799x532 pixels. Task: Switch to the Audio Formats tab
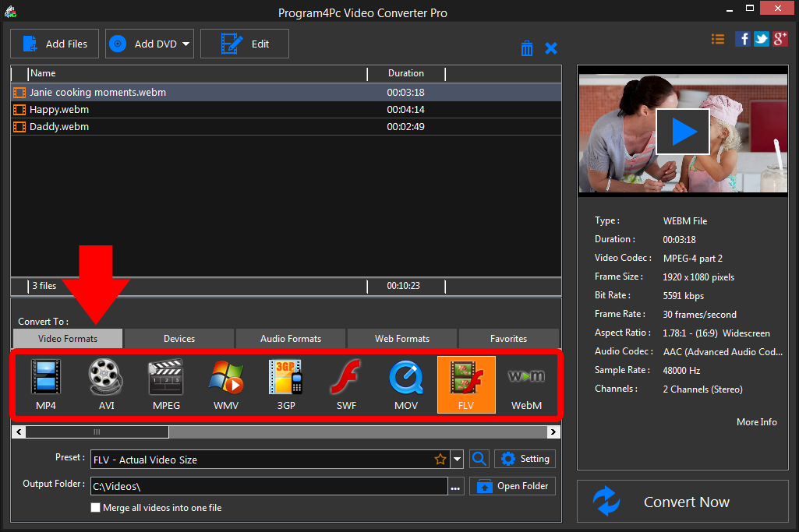(290, 338)
